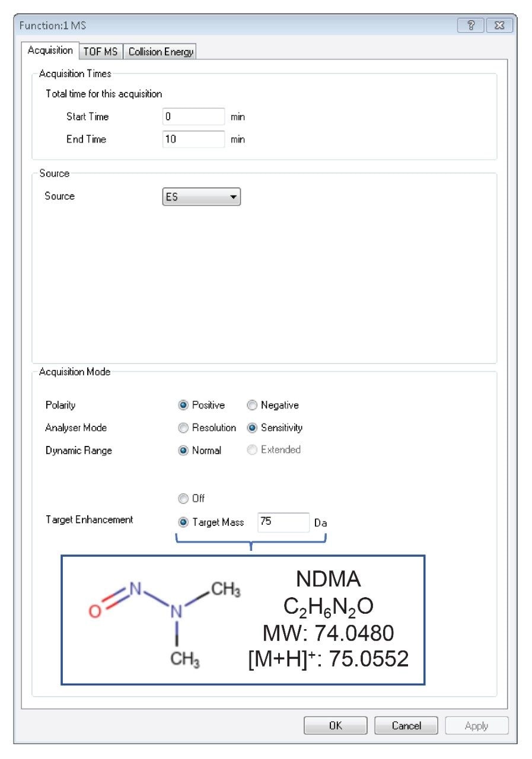The width and height of the screenshot is (532, 759).
Task: Turn Target Enhancement Off
Action: tap(183, 499)
